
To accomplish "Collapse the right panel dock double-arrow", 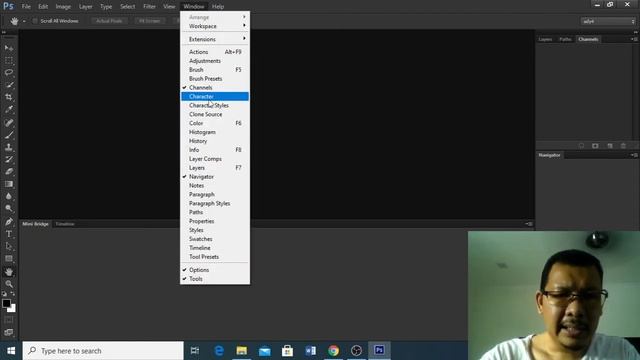I will (636, 32).
